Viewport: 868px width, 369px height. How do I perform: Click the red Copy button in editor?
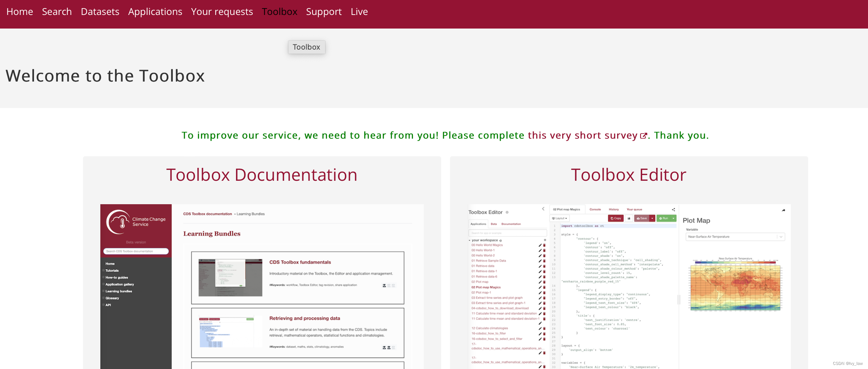point(616,218)
